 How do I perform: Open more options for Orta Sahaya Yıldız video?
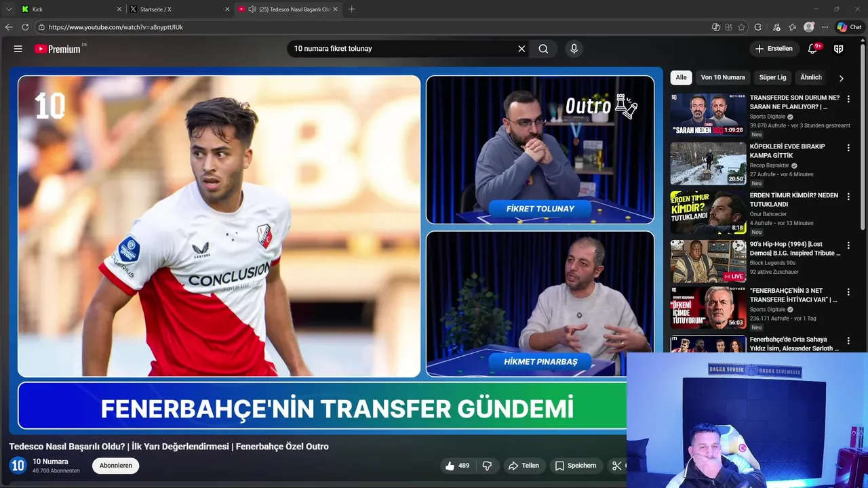coord(848,340)
